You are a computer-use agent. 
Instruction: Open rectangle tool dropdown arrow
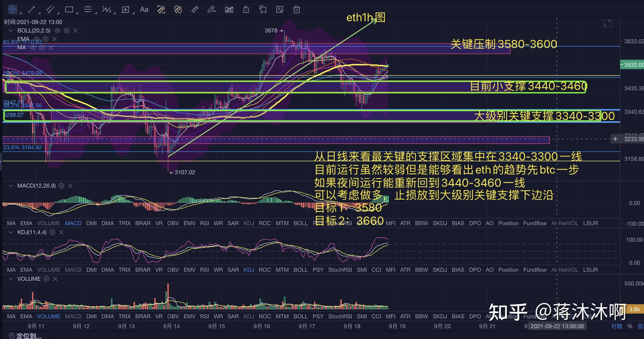[77, 13]
